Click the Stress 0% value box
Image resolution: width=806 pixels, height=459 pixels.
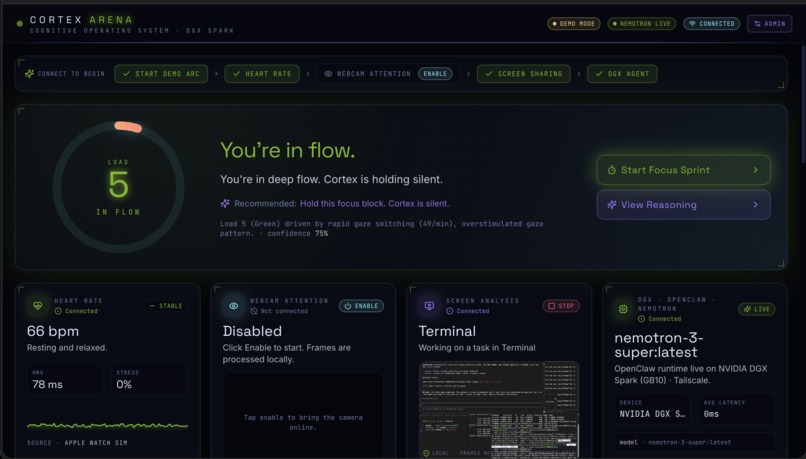click(150, 379)
